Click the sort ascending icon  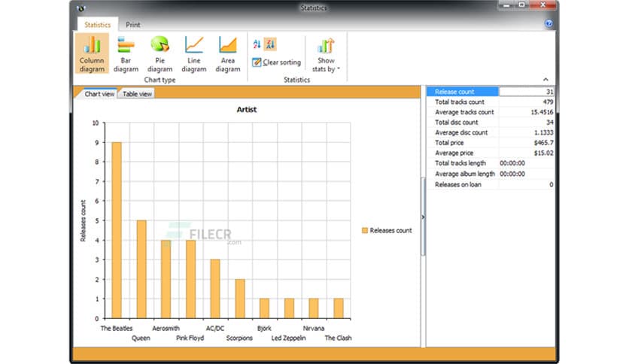(257, 44)
